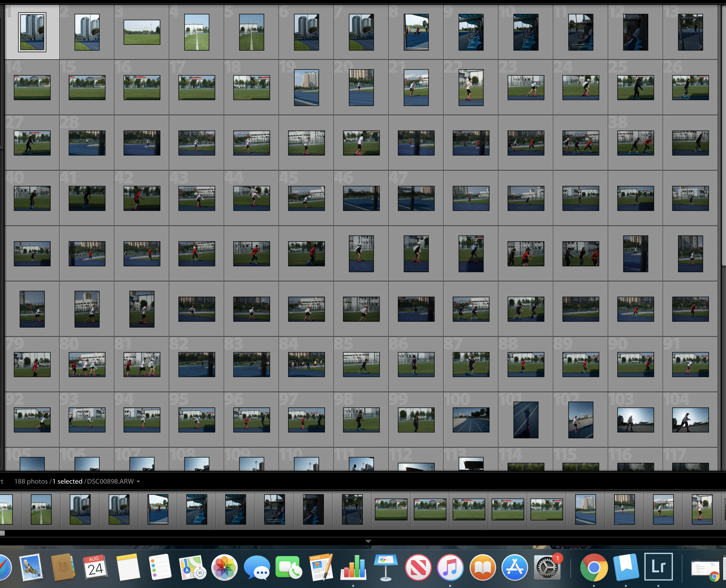726x588 pixels.
Task: Click the "1 selected" status text
Action: pyautogui.click(x=67, y=481)
